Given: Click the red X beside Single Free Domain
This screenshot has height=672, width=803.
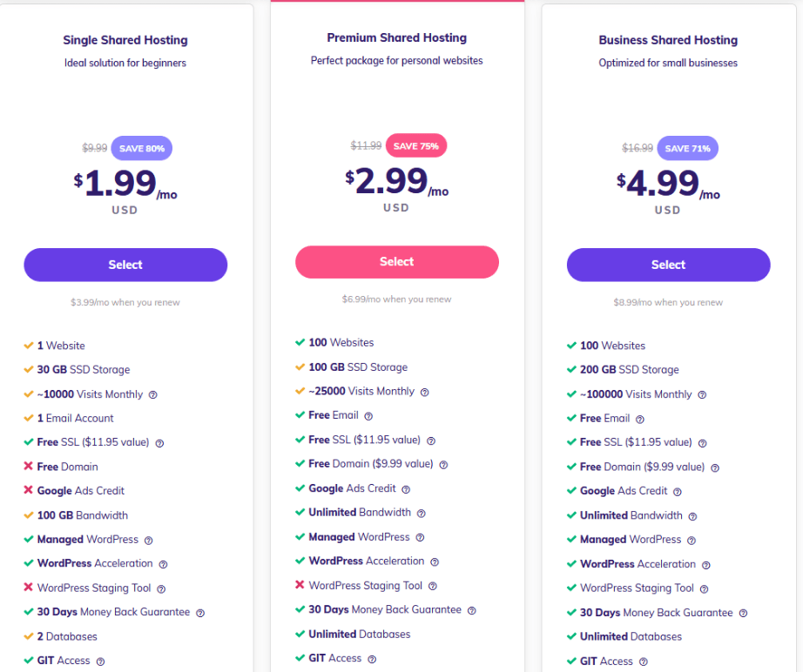Looking at the screenshot, I should 28,467.
